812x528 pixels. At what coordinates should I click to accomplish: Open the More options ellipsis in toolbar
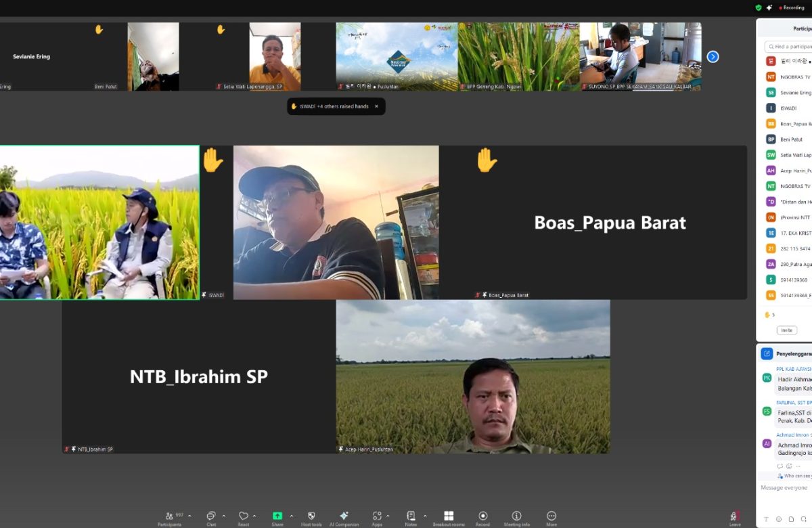(551, 516)
